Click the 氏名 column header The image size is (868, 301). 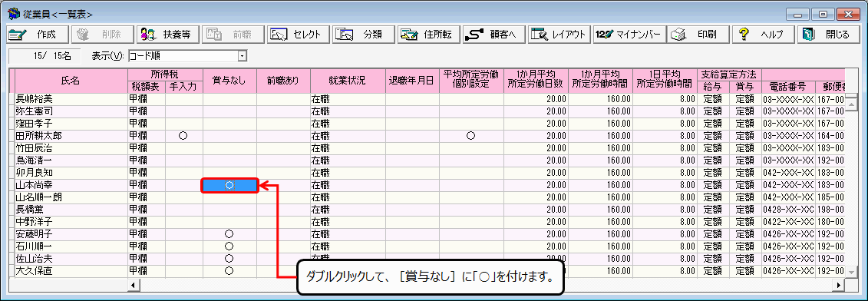pos(71,81)
